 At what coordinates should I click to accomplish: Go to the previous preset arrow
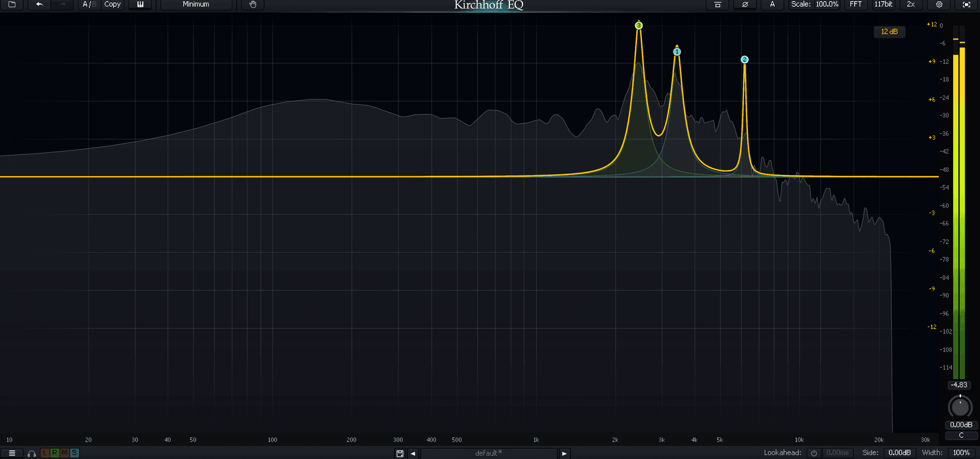pos(413,453)
